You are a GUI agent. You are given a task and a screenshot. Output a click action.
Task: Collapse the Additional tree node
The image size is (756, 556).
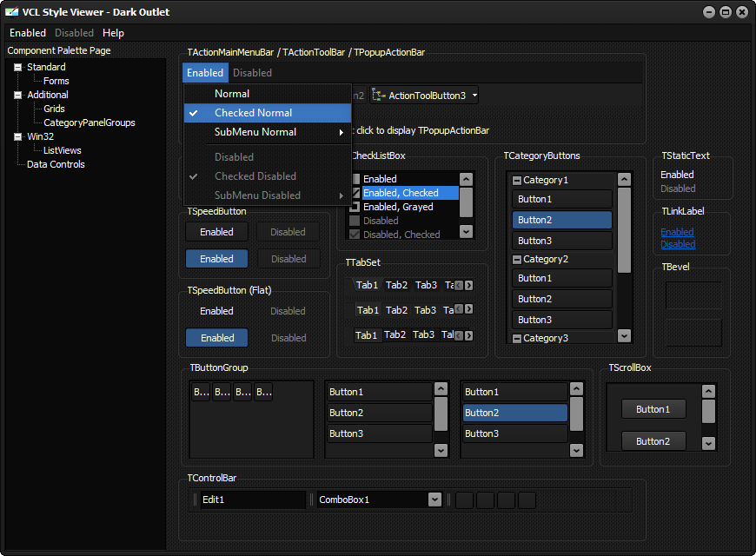coord(18,95)
